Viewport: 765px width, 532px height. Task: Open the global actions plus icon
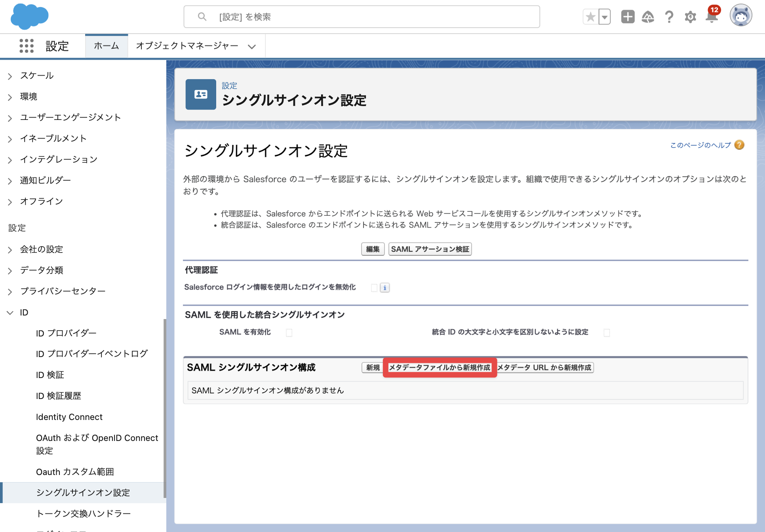click(628, 17)
